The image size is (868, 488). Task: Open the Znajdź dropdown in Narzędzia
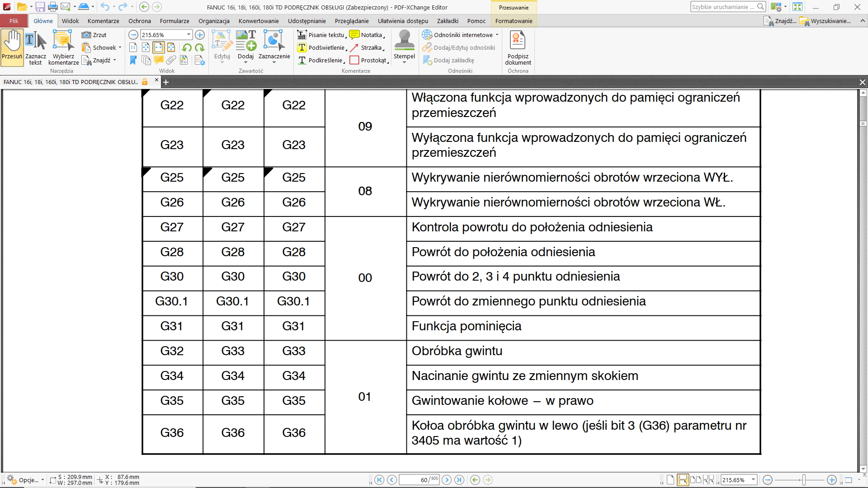point(99,60)
